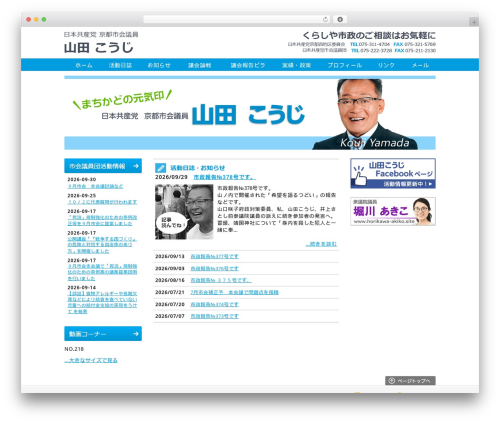Open the 実績・政策 menu item
The width and height of the screenshot is (500, 423).
pyautogui.click(x=296, y=65)
